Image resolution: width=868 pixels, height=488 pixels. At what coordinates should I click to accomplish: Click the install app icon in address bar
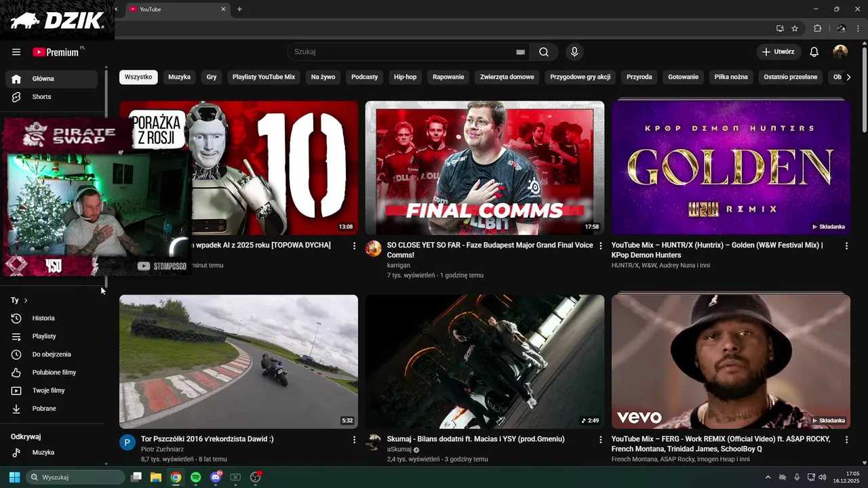[780, 28]
